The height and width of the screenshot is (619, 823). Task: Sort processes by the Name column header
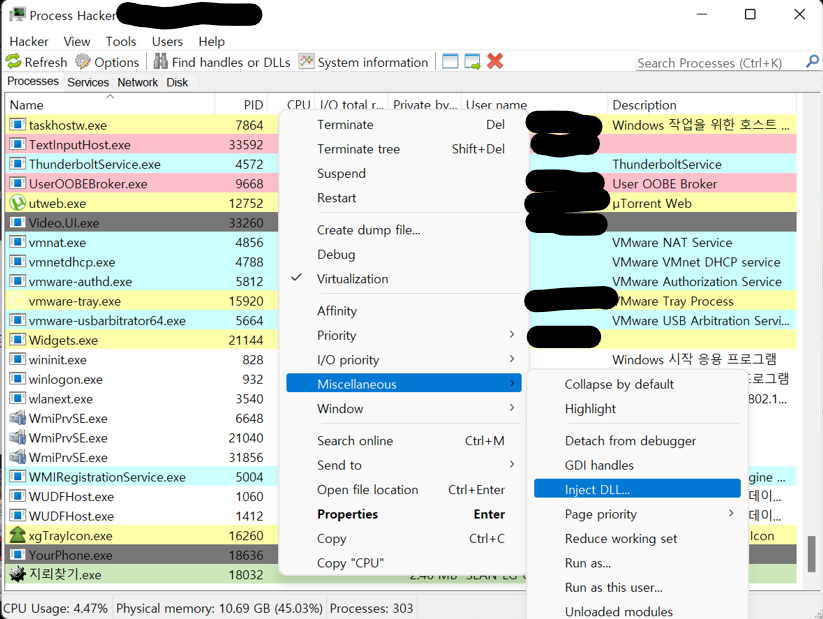click(110, 105)
